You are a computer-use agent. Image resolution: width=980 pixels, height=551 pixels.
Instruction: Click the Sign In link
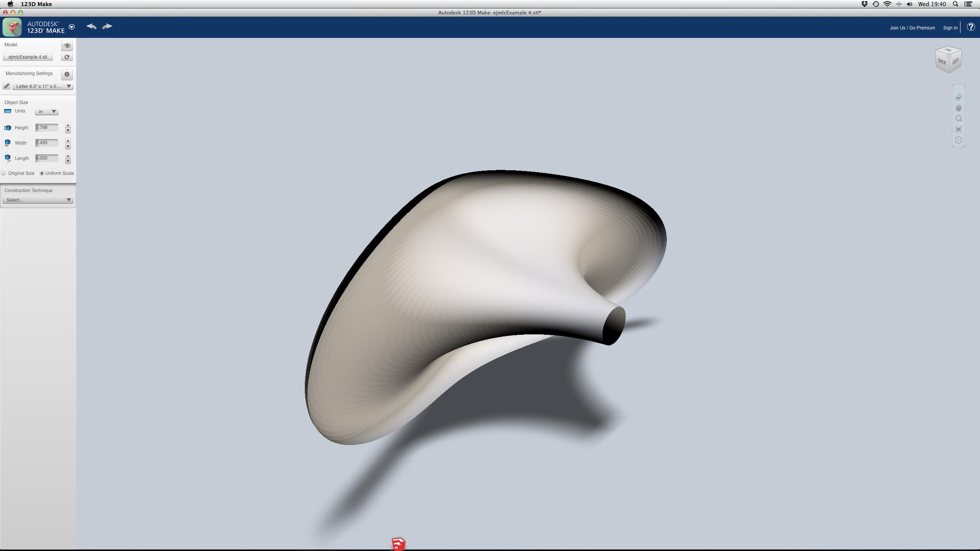pyautogui.click(x=950, y=28)
